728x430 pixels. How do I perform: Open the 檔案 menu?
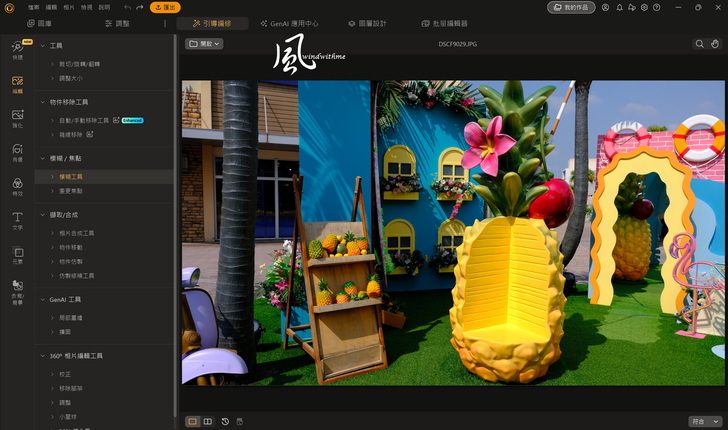point(33,7)
